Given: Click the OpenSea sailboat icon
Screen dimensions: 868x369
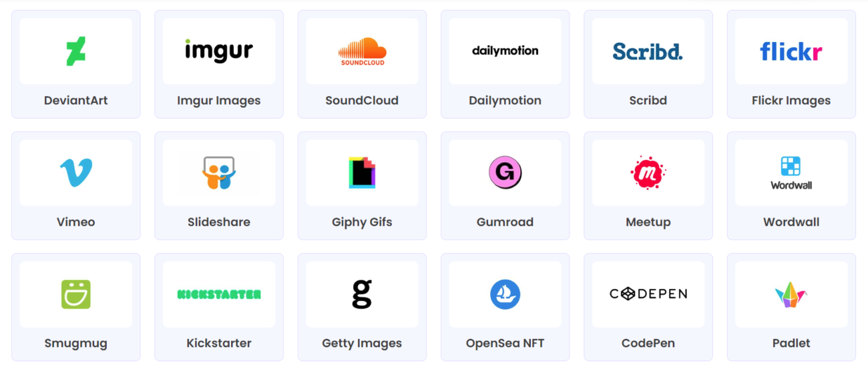Looking at the screenshot, I should tap(505, 294).
